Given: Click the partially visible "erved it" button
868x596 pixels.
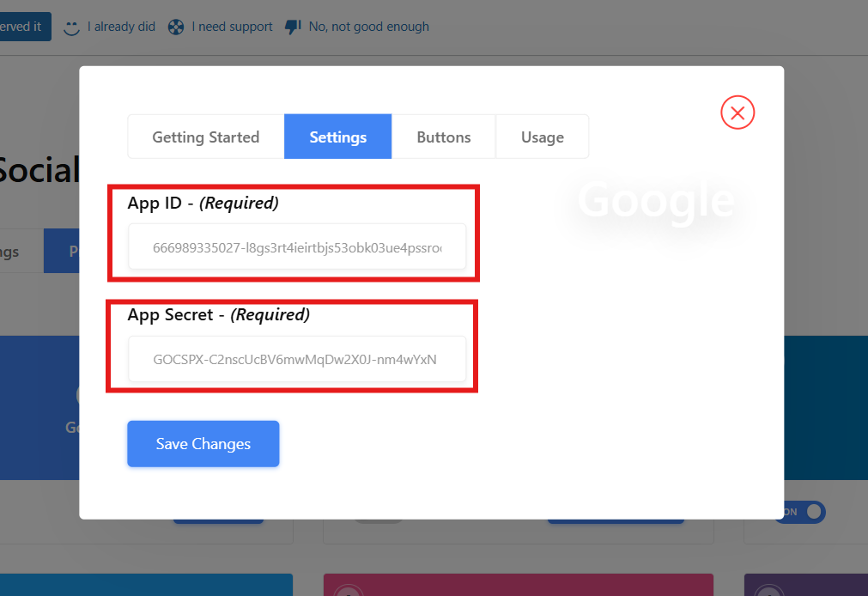Looking at the screenshot, I should [24, 27].
